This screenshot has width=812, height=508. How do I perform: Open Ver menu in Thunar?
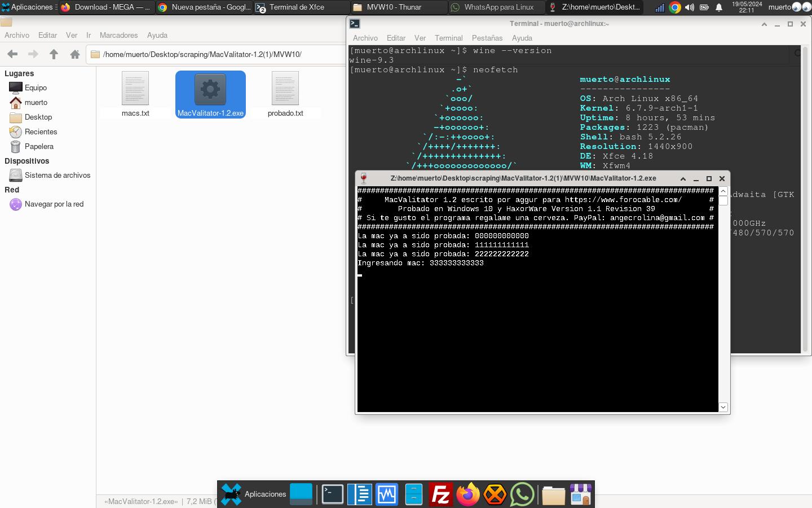(x=72, y=35)
